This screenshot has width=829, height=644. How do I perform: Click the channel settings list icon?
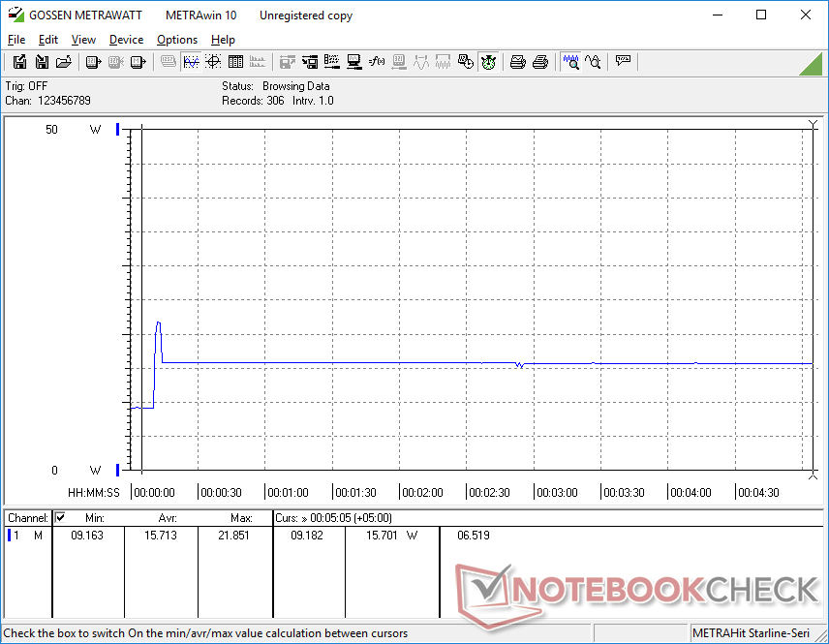click(332, 62)
